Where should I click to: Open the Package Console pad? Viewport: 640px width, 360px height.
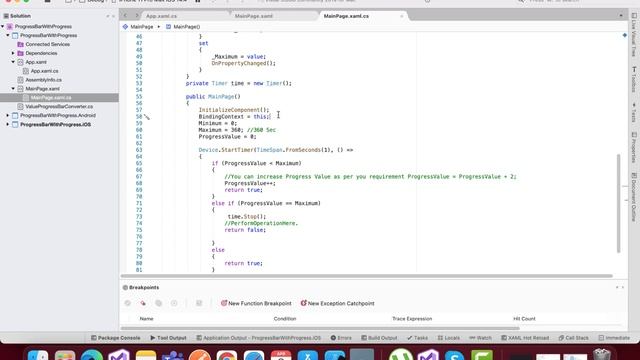[116, 338]
